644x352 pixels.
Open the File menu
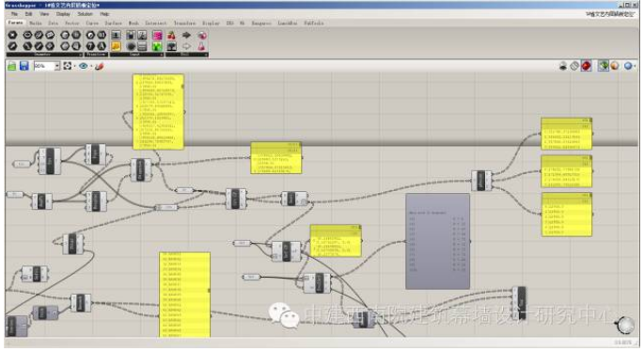point(15,14)
